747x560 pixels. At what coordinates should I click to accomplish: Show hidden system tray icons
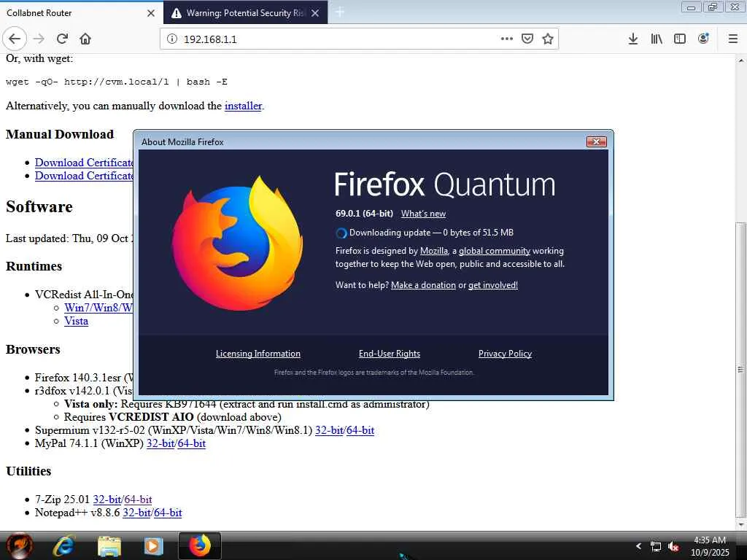(x=638, y=546)
